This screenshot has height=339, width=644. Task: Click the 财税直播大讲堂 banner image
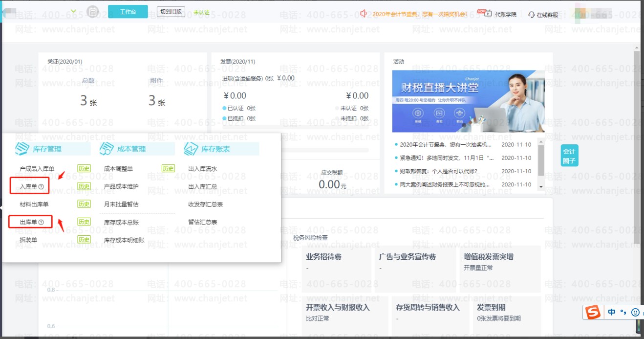click(468, 101)
